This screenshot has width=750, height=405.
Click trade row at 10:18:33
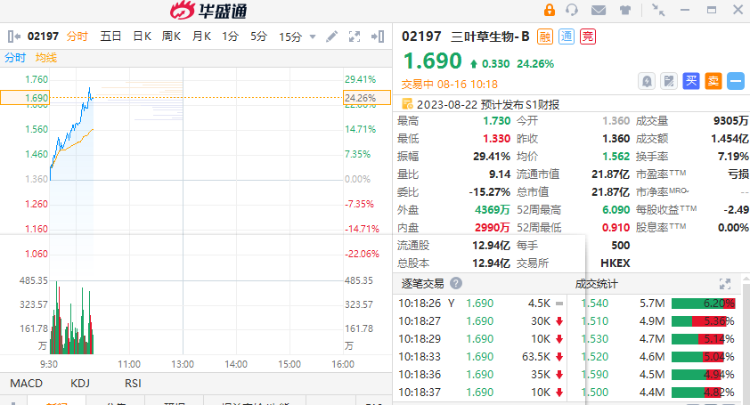click(481, 357)
